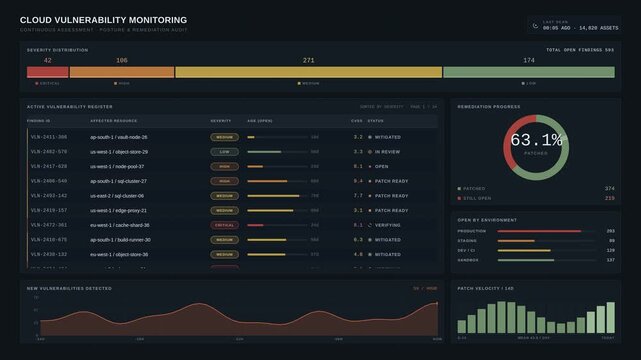
Task: Sort by the Status column header
Action: [375, 121]
